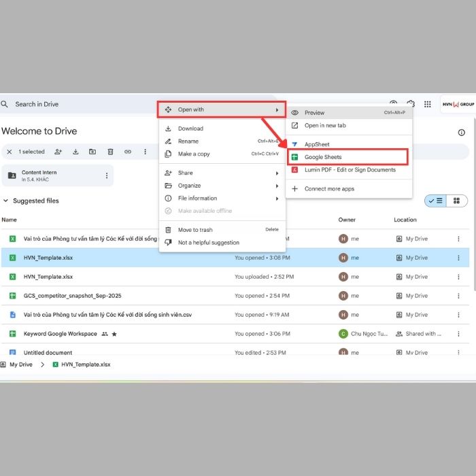The image size is (476, 476).
Task: Open more options for first Vai trò xlsx row
Action: pos(458,239)
